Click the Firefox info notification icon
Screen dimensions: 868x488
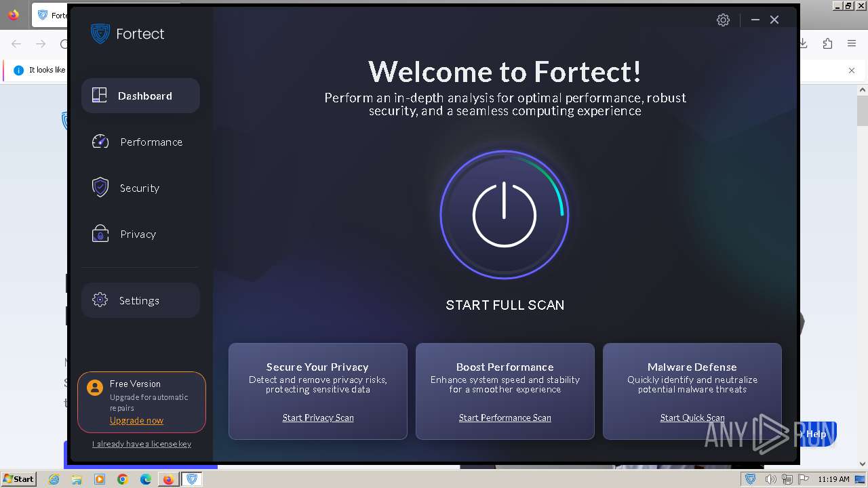(x=18, y=70)
